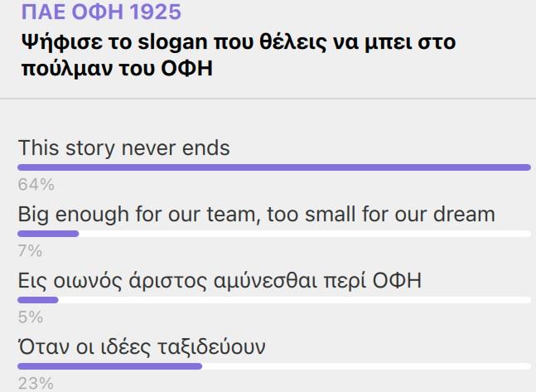536x392 pixels.
Task: Open the ΠΑΕ ΟΦΗ 1925 title link
Action: coord(101,12)
